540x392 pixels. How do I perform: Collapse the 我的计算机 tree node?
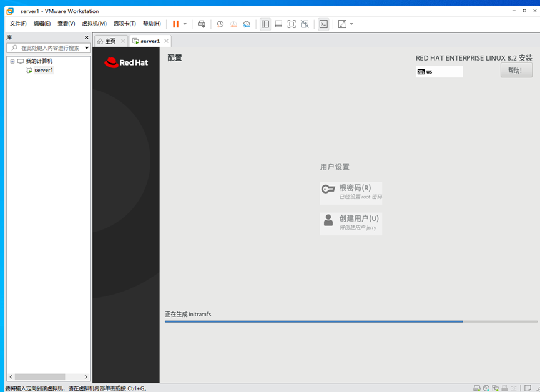[x=12, y=61]
